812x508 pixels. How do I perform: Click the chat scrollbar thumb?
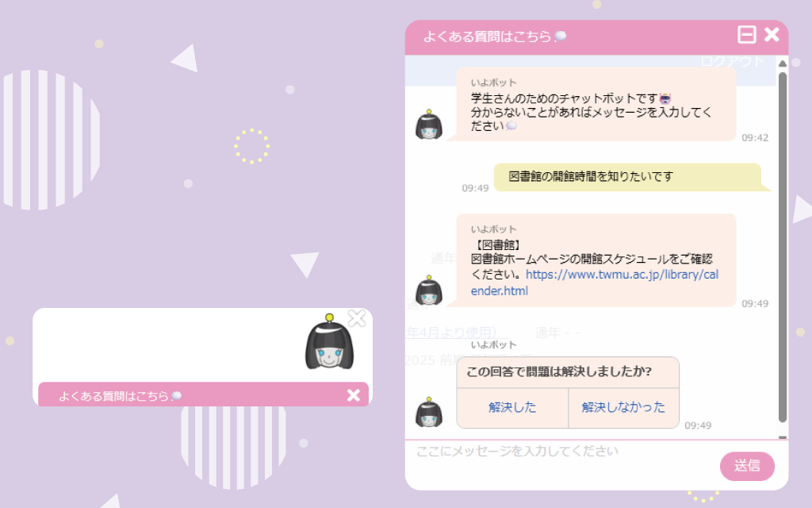coord(783,247)
